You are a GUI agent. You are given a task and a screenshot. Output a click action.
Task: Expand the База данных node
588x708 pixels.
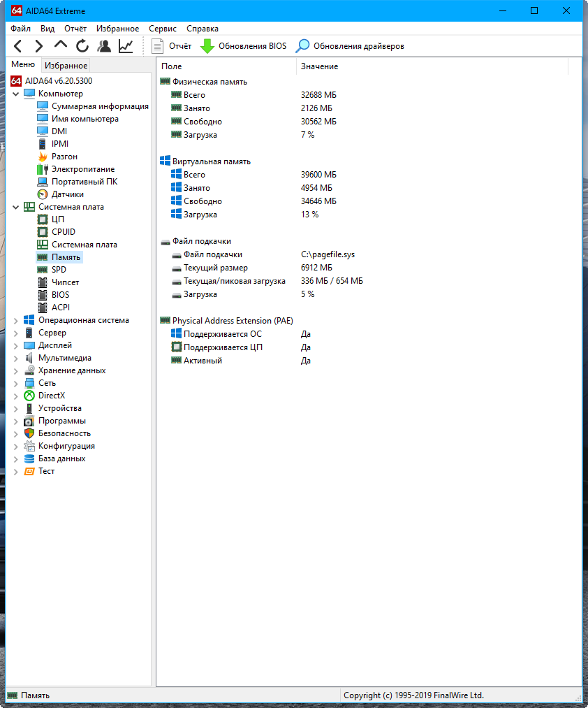point(16,459)
